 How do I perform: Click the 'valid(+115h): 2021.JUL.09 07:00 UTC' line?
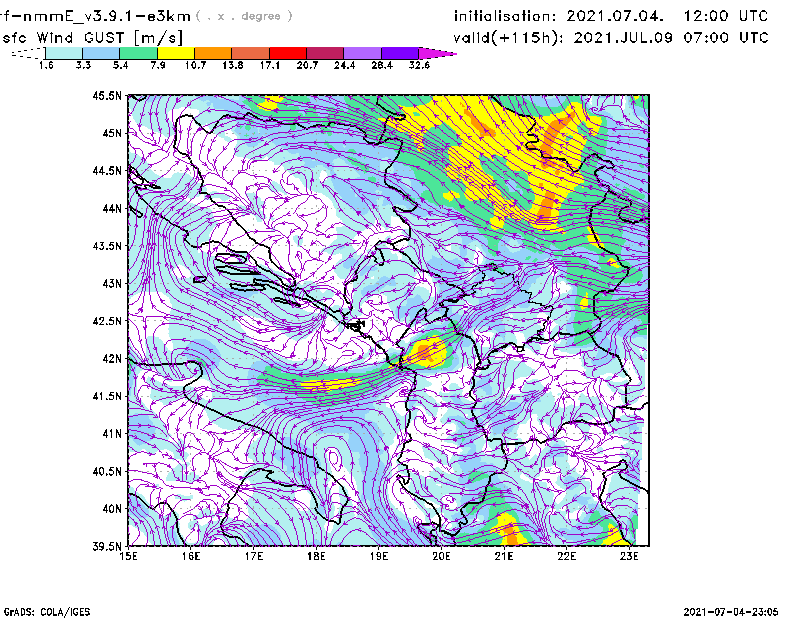611,38
